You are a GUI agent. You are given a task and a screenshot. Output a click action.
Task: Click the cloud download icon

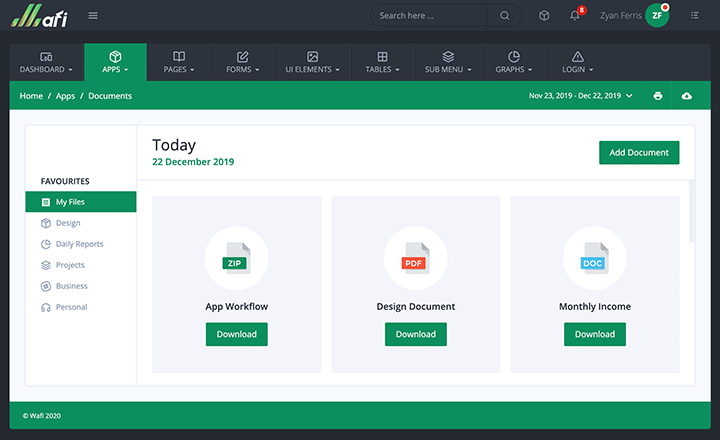point(686,96)
